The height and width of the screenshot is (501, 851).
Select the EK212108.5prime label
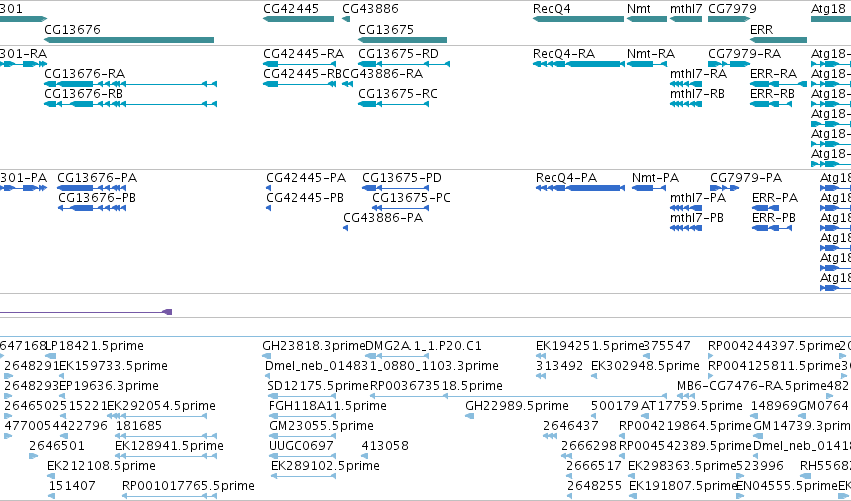101,466
